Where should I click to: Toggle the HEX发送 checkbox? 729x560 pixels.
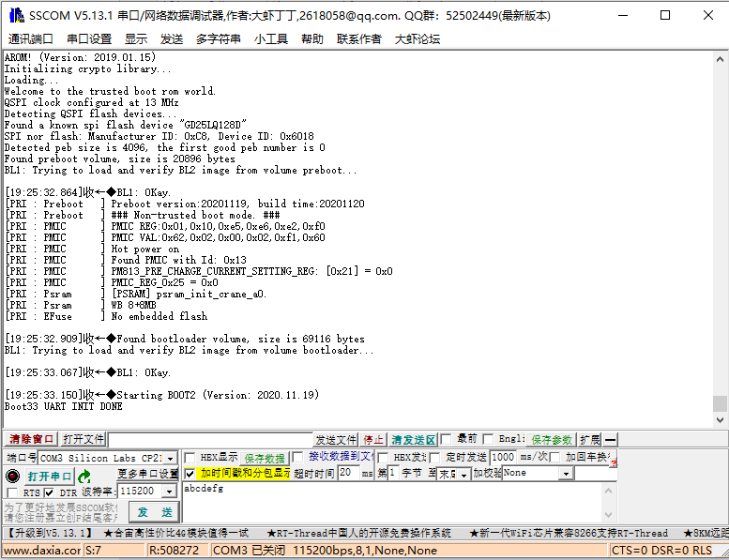(383, 458)
